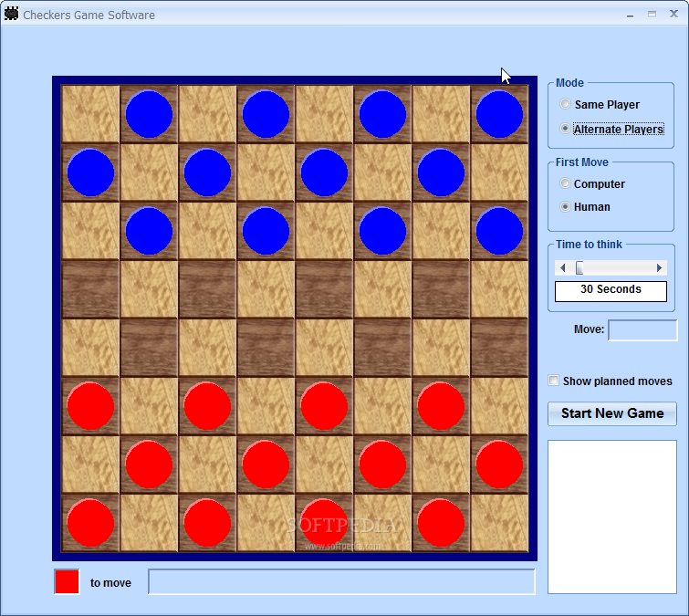Select red piece in bottom row, first column
Image resolution: width=689 pixels, height=616 pixels.
pyautogui.click(x=90, y=523)
